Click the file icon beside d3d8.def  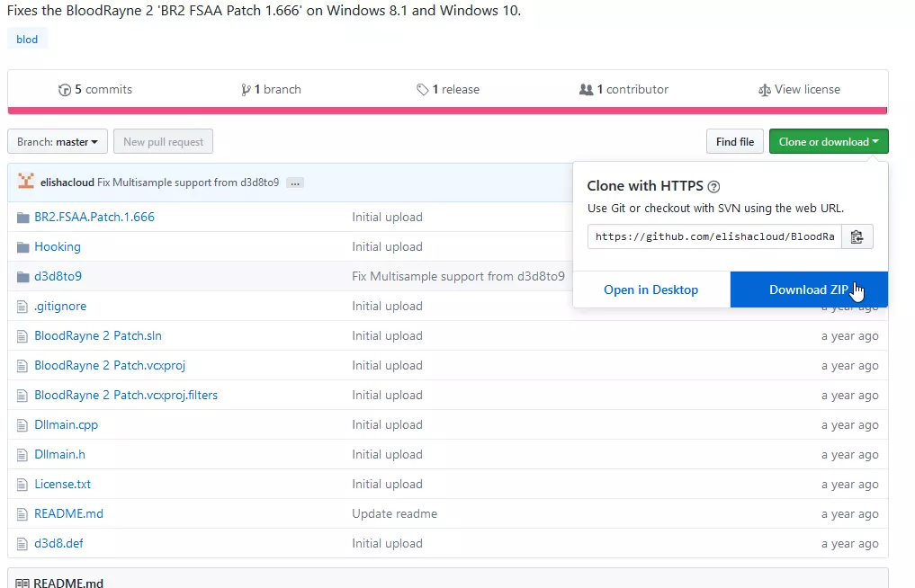[x=22, y=544]
